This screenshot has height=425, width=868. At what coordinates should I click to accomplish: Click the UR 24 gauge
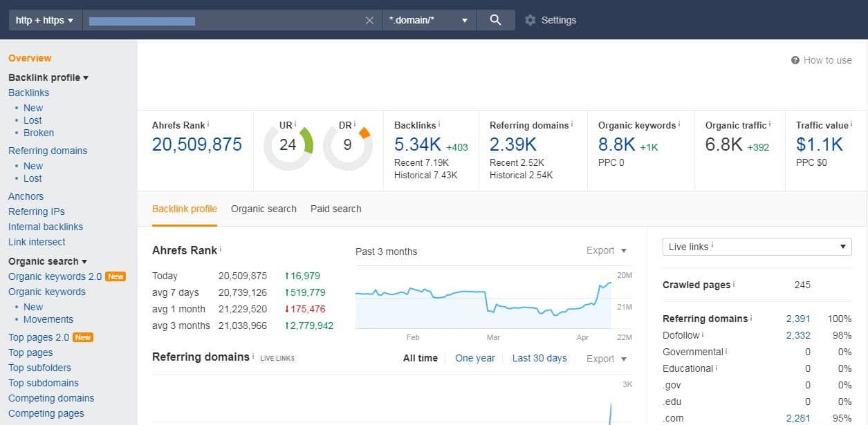click(288, 145)
